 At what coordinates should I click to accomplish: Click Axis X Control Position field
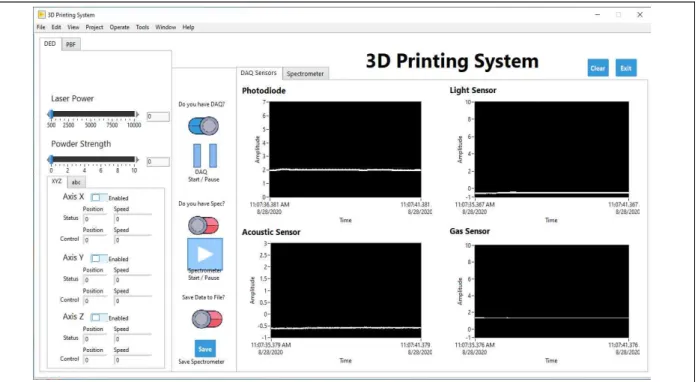click(x=95, y=240)
